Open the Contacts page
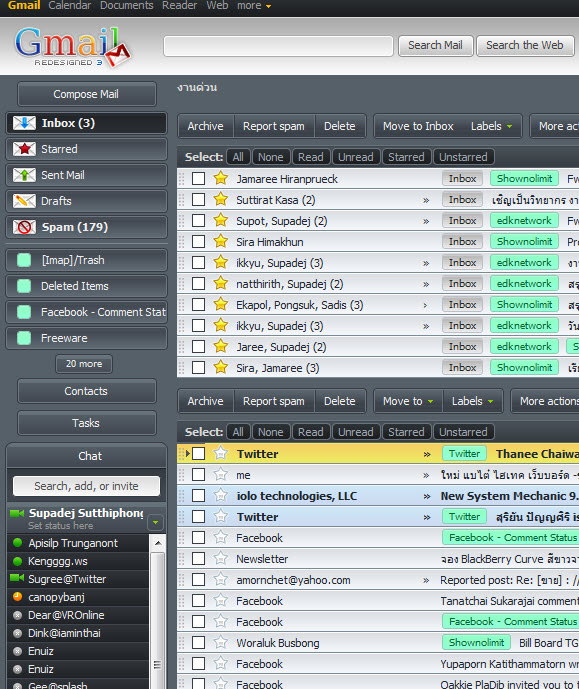Screen dimensions: 579x689 pyautogui.click(x=87, y=391)
